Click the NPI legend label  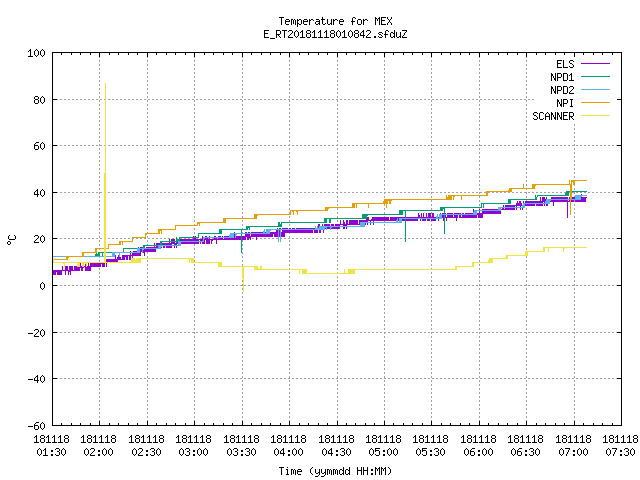pos(565,103)
